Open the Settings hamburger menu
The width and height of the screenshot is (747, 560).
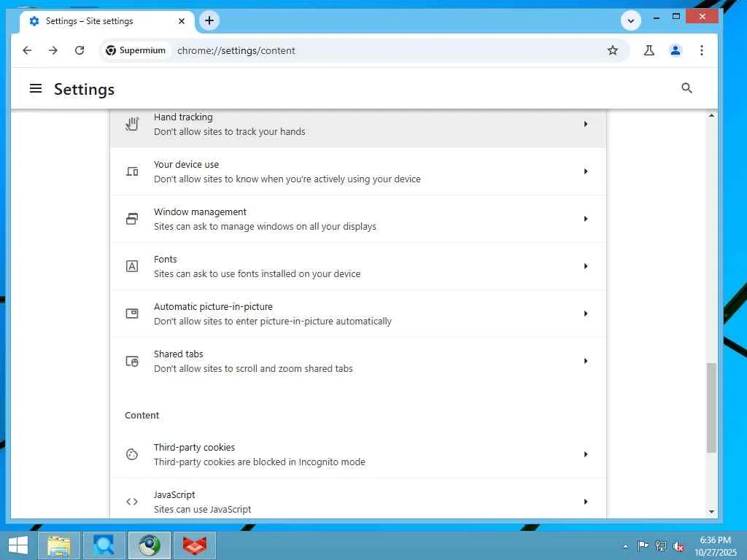[x=36, y=88]
